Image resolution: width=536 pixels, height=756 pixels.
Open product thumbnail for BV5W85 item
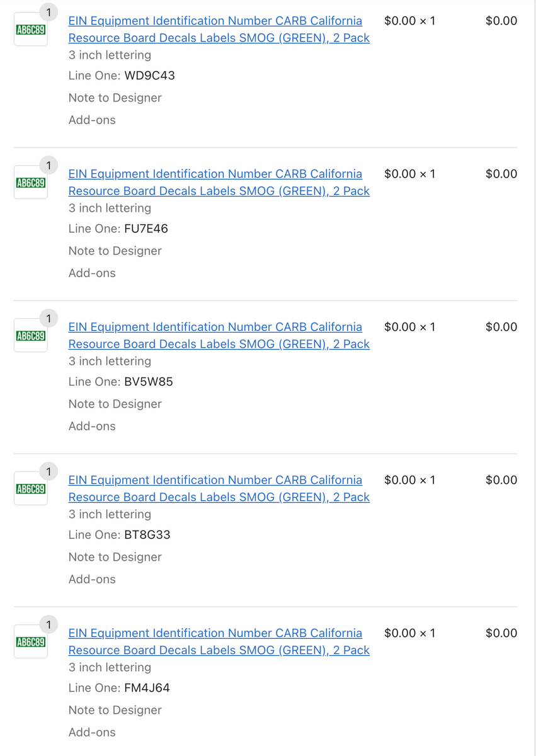[31, 336]
